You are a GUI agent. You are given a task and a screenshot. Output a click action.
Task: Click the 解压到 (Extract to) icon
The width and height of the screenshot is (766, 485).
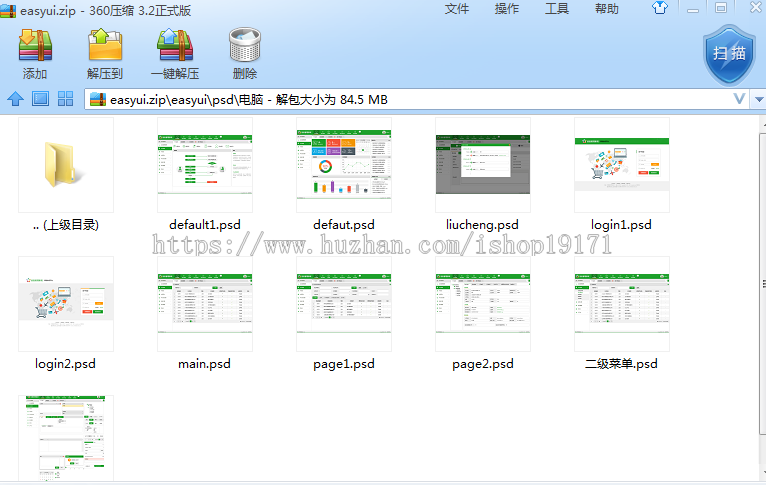105,45
